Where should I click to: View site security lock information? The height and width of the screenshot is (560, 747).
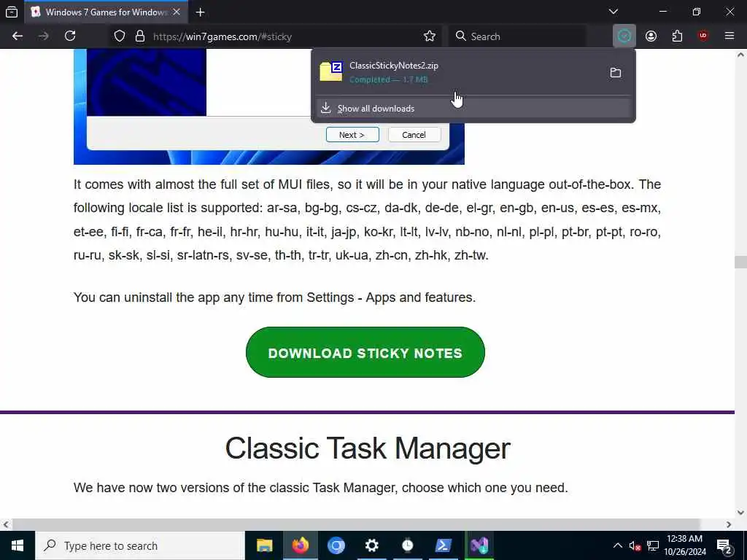coord(140,36)
